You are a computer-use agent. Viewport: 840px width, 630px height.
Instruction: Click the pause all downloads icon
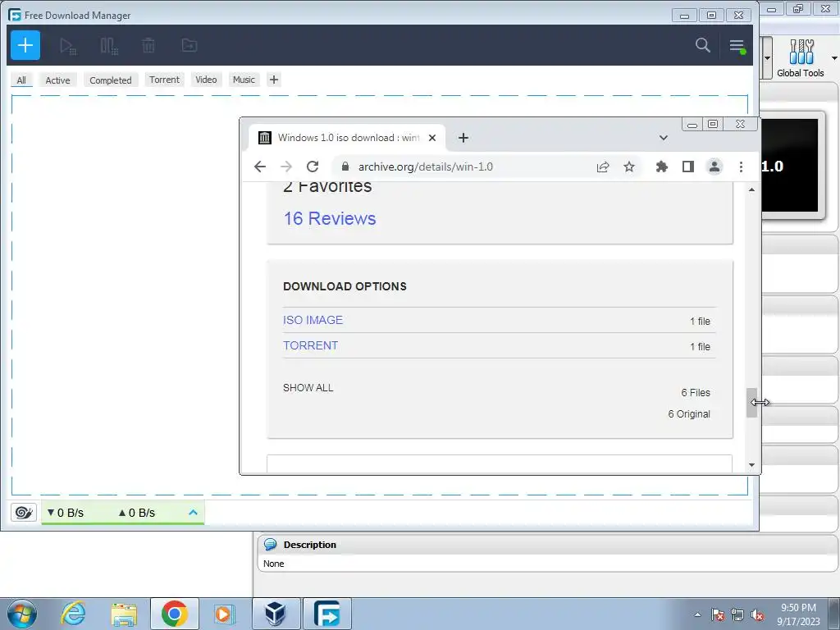pos(109,46)
